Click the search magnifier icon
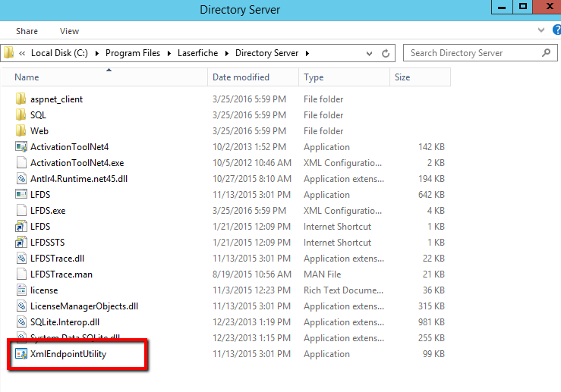This screenshot has height=392, width=561. (x=546, y=53)
